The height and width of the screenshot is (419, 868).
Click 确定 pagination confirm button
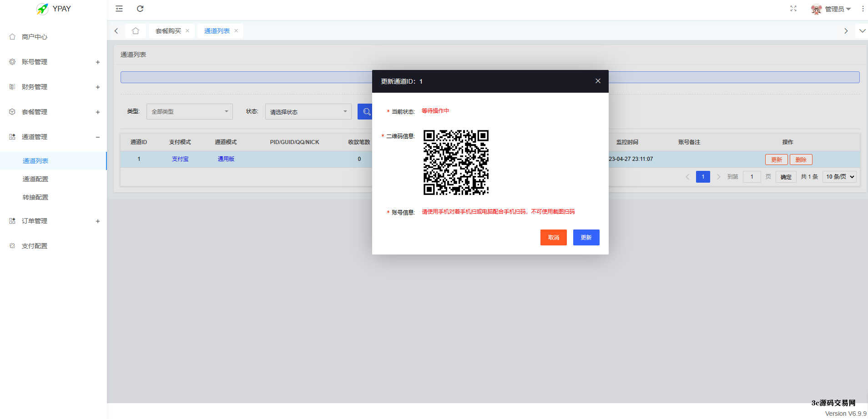pyautogui.click(x=786, y=177)
